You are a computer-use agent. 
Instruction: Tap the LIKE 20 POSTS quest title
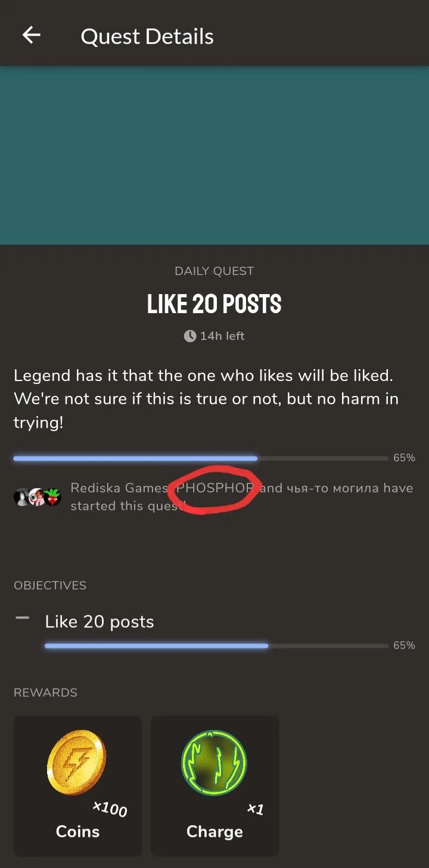click(214, 304)
